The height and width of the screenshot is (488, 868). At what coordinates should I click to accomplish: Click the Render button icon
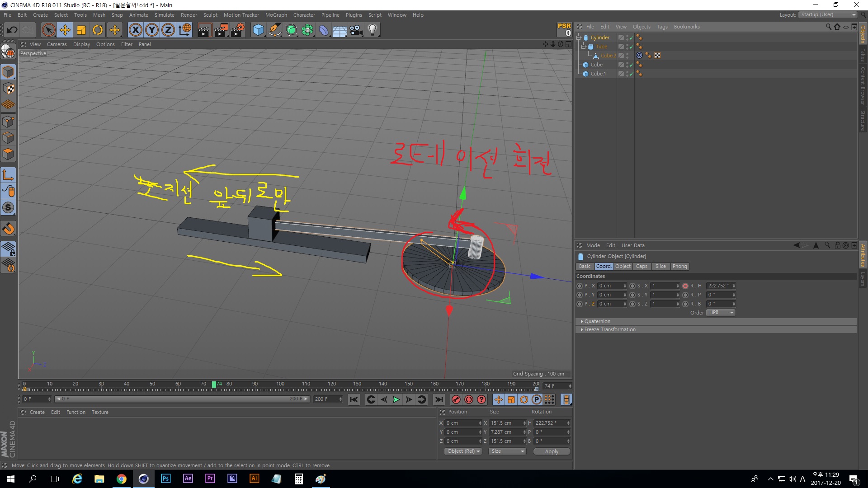(205, 29)
